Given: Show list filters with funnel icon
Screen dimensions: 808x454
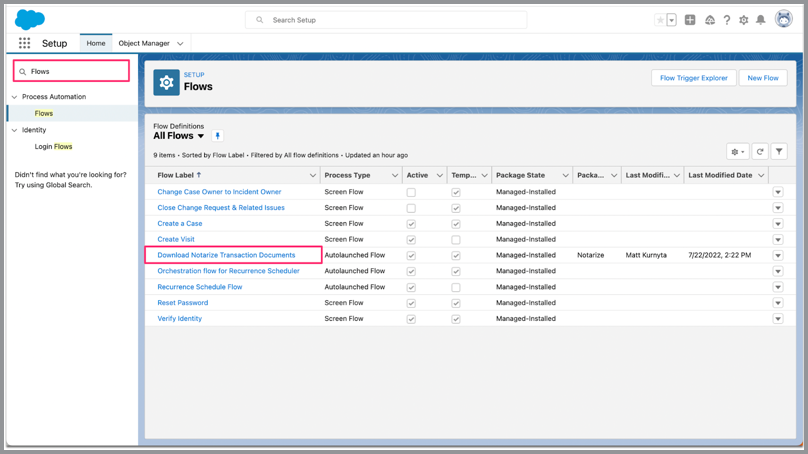Looking at the screenshot, I should coord(779,152).
